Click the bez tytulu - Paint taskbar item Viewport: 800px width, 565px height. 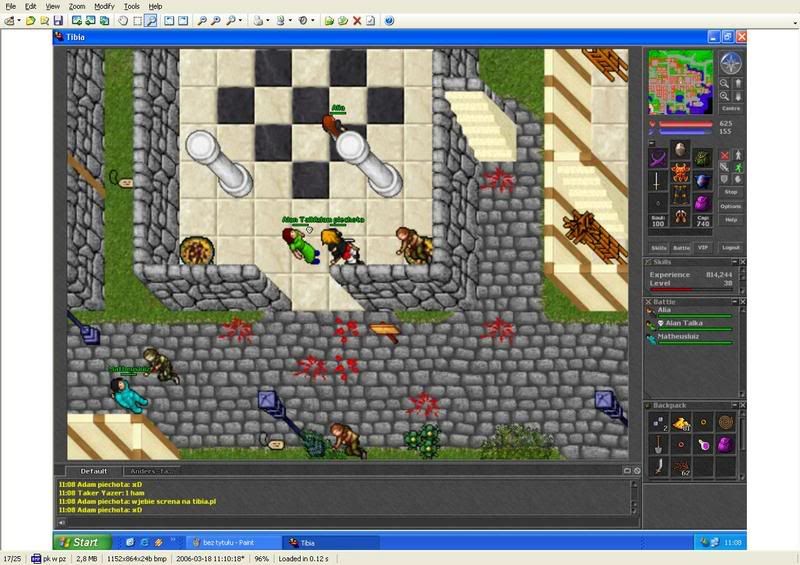233,543
